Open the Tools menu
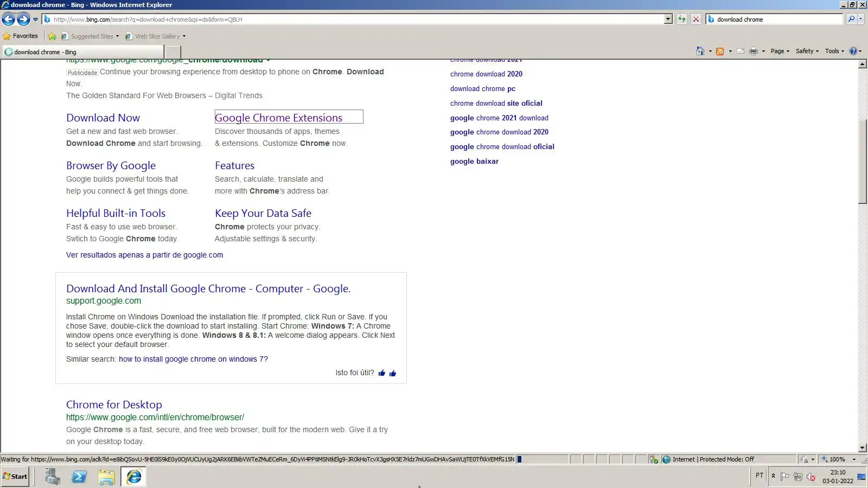This screenshot has width=868, height=488. coord(834,51)
